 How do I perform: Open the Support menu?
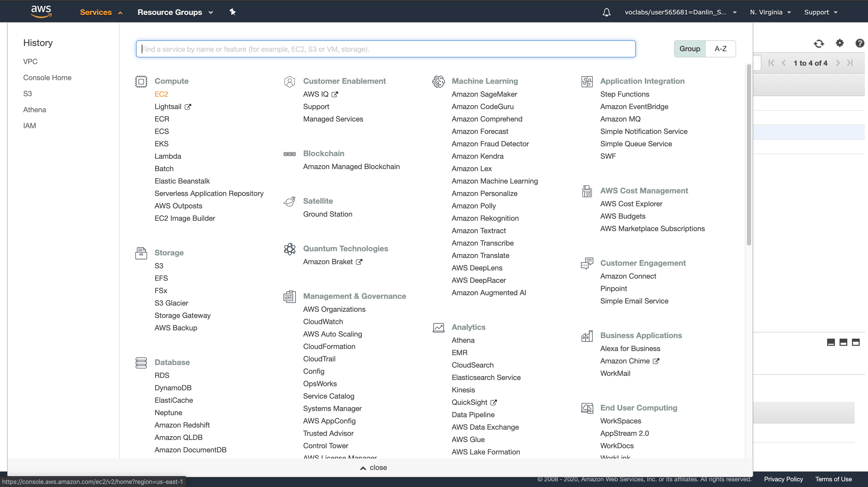pos(820,12)
